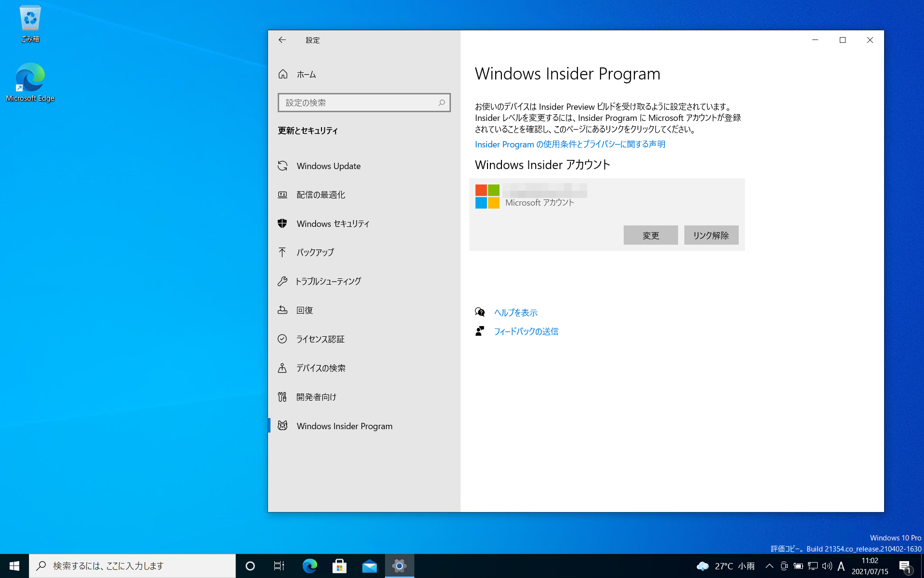This screenshot has height=578, width=924.
Task: Open 配信の最適化 settings page
Action: [364, 195]
